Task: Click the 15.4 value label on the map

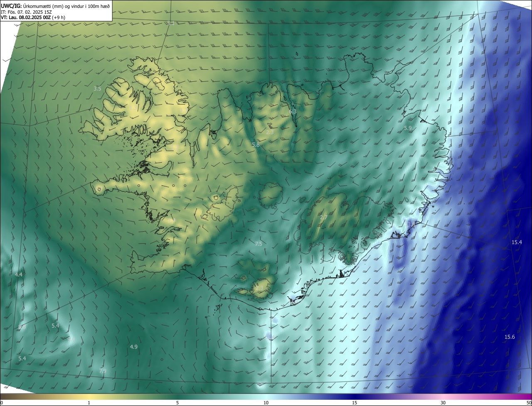Action: [x=517, y=242]
